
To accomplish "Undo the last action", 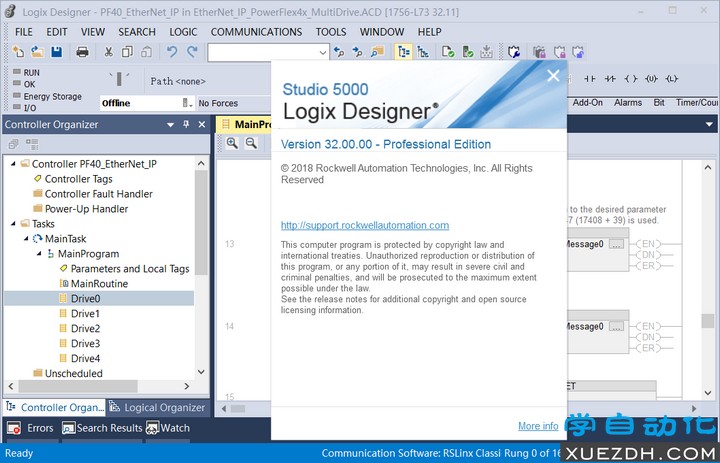I will pyautogui.click(x=172, y=52).
